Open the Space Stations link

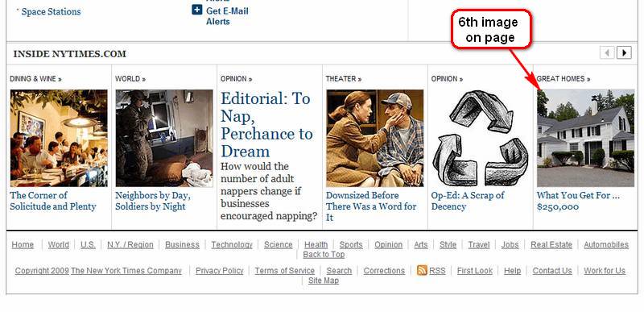tap(51, 11)
